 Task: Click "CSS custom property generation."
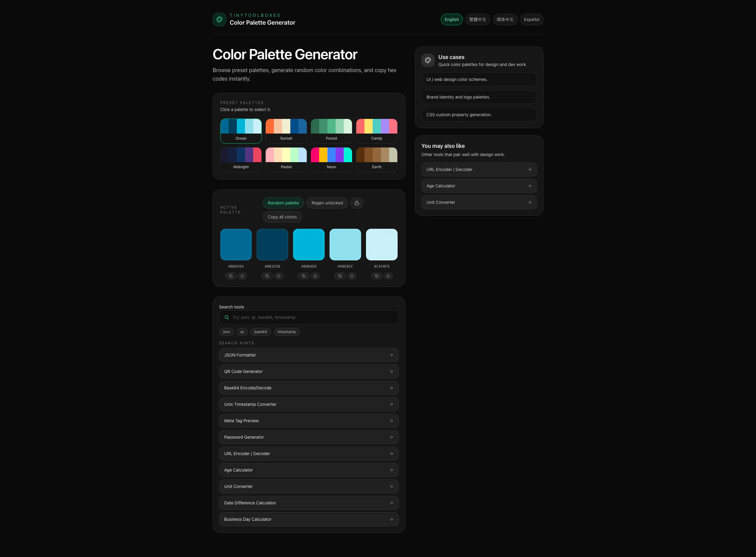coord(479,115)
